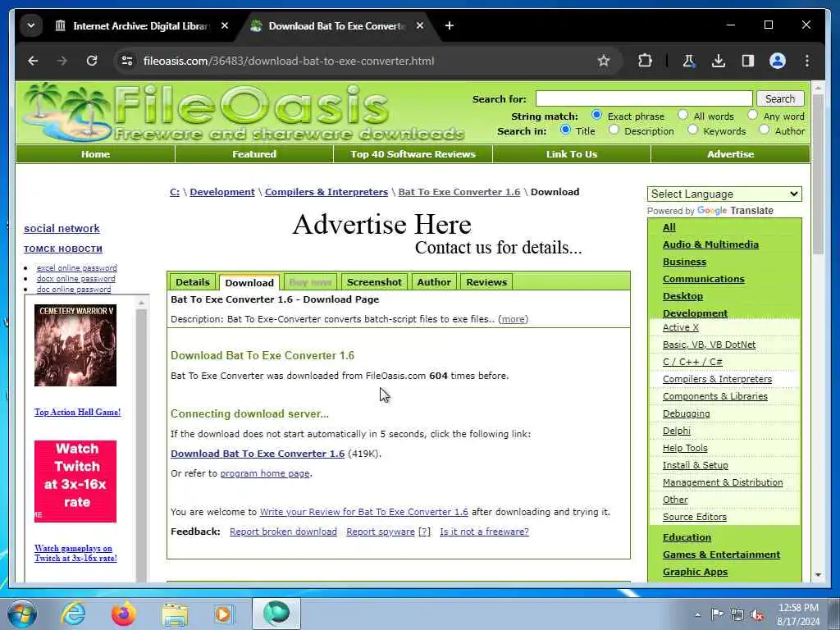This screenshot has width=840, height=630.
Task: Click the page vertical scrollbar thumb
Action: click(818, 174)
